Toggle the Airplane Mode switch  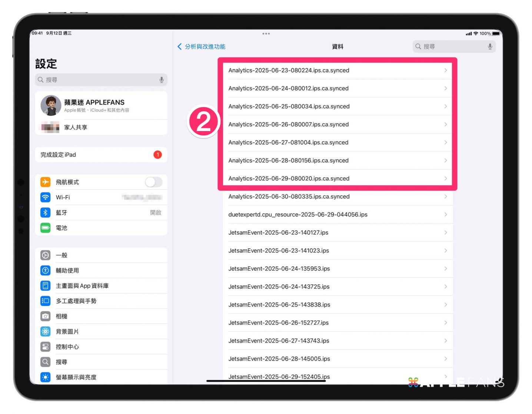(153, 182)
